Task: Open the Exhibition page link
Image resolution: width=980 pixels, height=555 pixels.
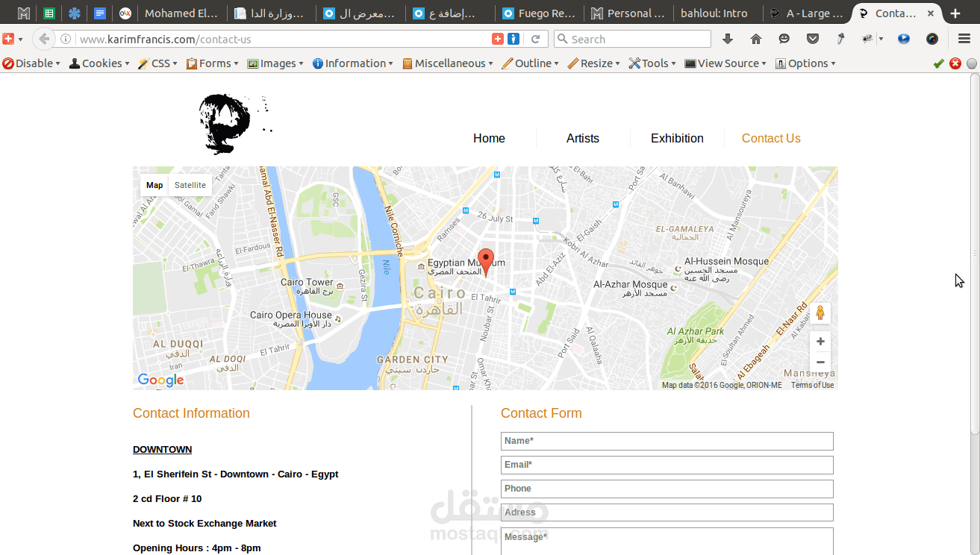Action: (x=677, y=138)
